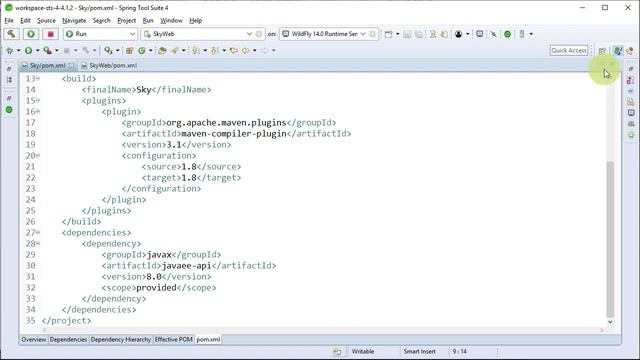This screenshot has width=640, height=360.
Task: Expand the Back navigation history dropdown
Action: (254, 51)
